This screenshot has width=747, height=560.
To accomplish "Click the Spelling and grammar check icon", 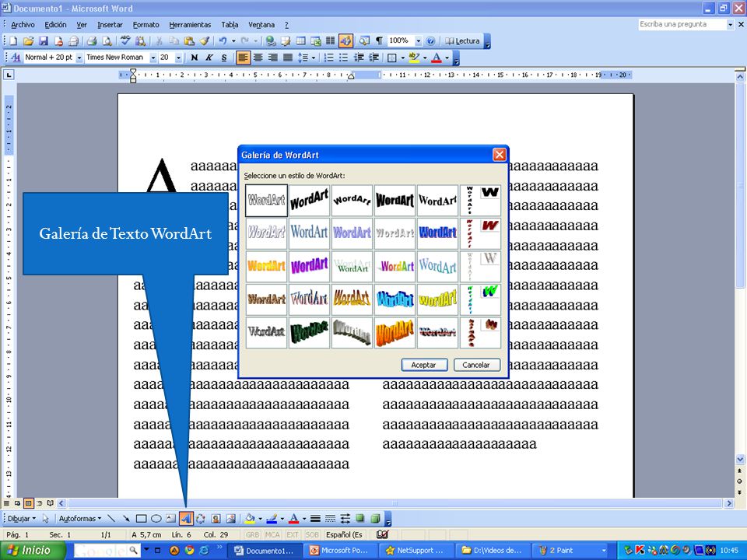I will [125, 41].
